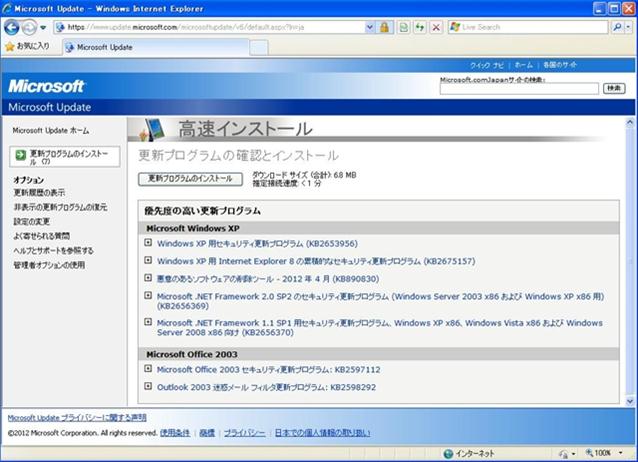The width and height of the screenshot is (638, 462).
Task: Click the security lock icon in address bar
Action: (x=384, y=27)
